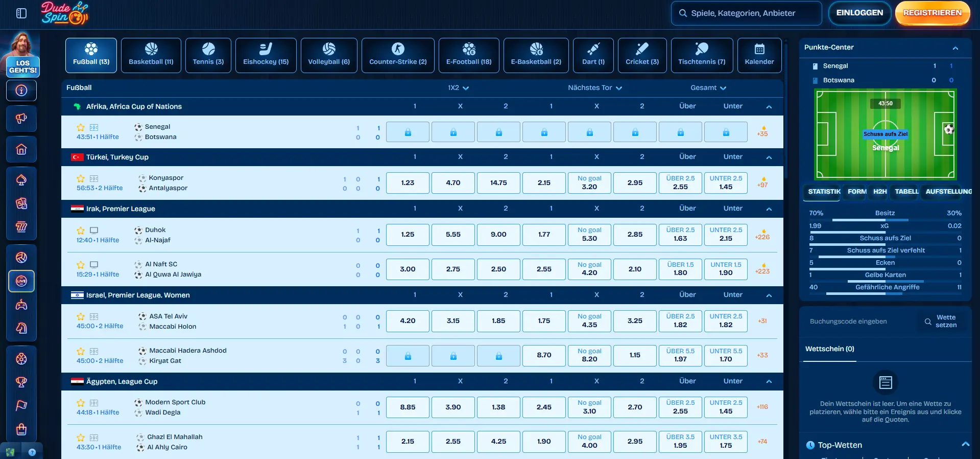Open the Nächstes Tor market dropdown
The height and width of the screenshot is (459, 980).
click(x=595, y=88)
